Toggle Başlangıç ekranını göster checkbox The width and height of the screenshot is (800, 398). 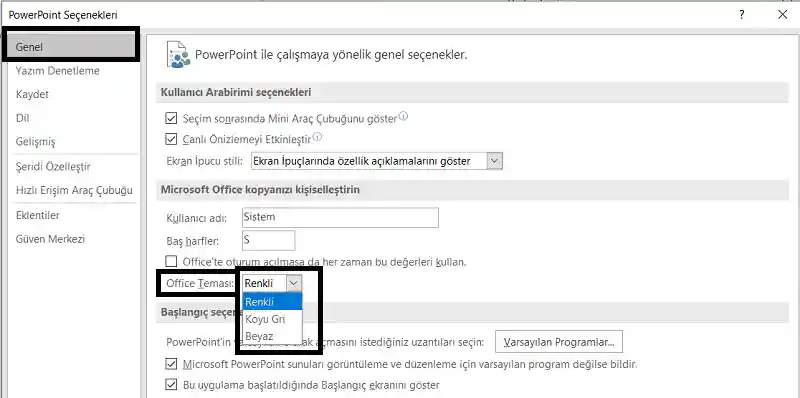pyautogui.click(x=171, y=384)
